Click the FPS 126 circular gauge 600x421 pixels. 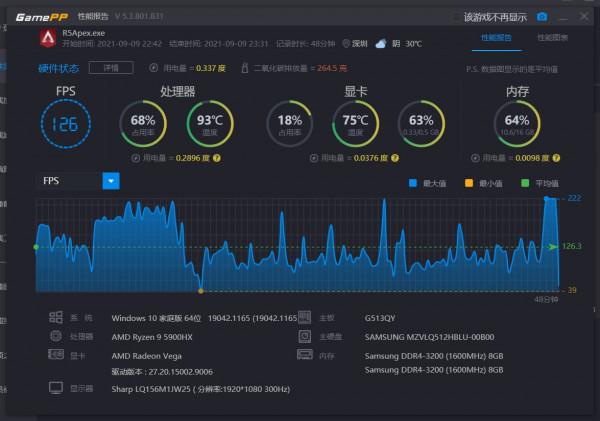tap(66, 124)
